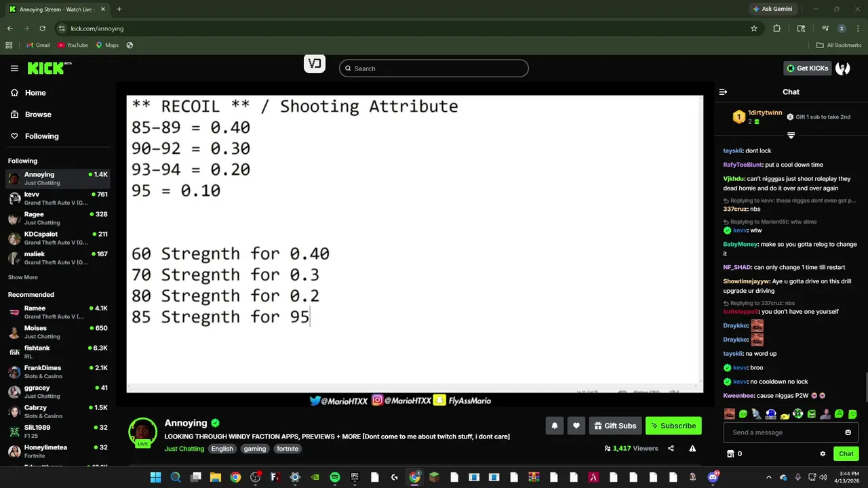Open Chrome extensions puzzle icon
The height and width of the screenshot is (488, 868).
(x=777, y=28)
